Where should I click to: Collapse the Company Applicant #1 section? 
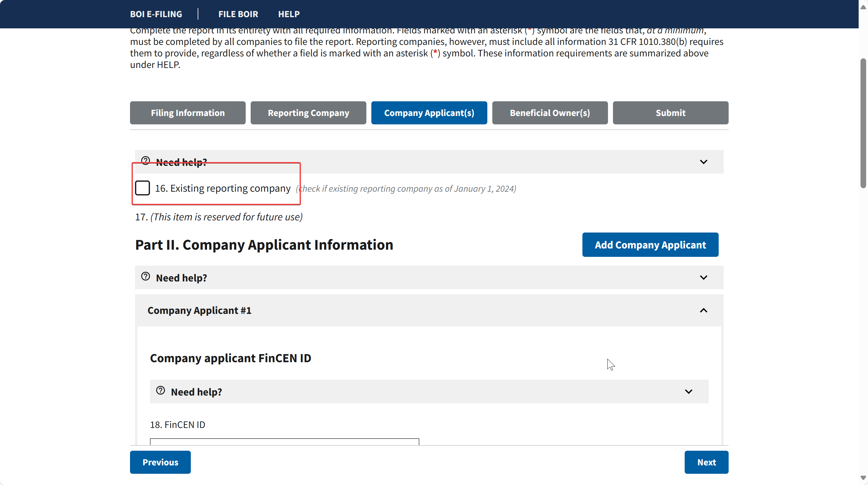(x=704, y=310)
